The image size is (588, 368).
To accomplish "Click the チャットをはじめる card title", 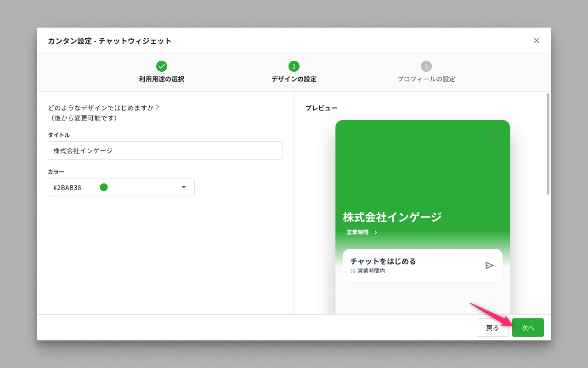I will click(383, 261).
